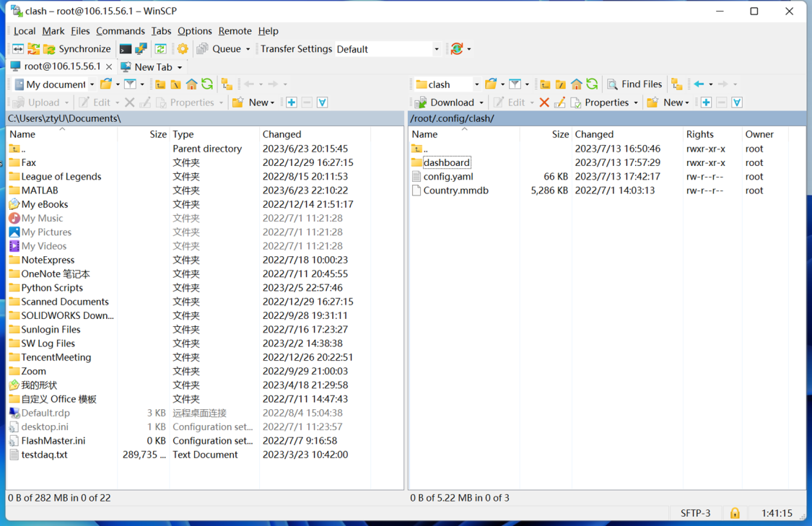
Task: Open Preferences gear icon
Action: (183, 48)
